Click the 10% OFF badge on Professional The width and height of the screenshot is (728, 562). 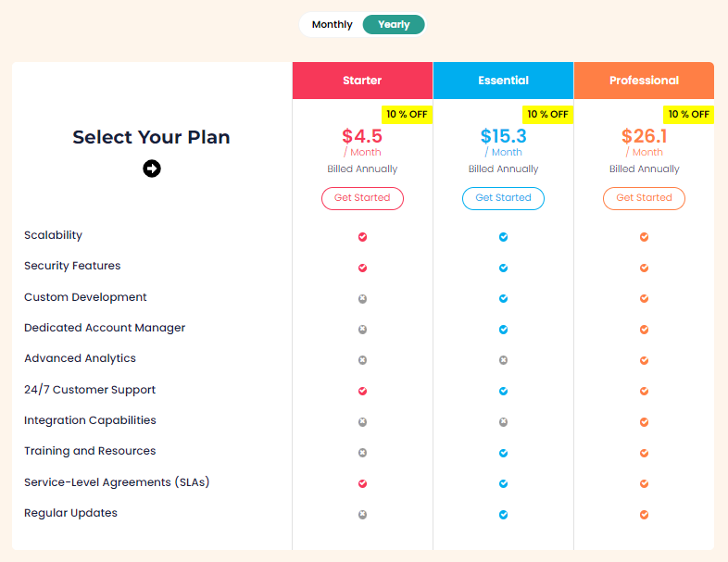(x=688, y=115)
